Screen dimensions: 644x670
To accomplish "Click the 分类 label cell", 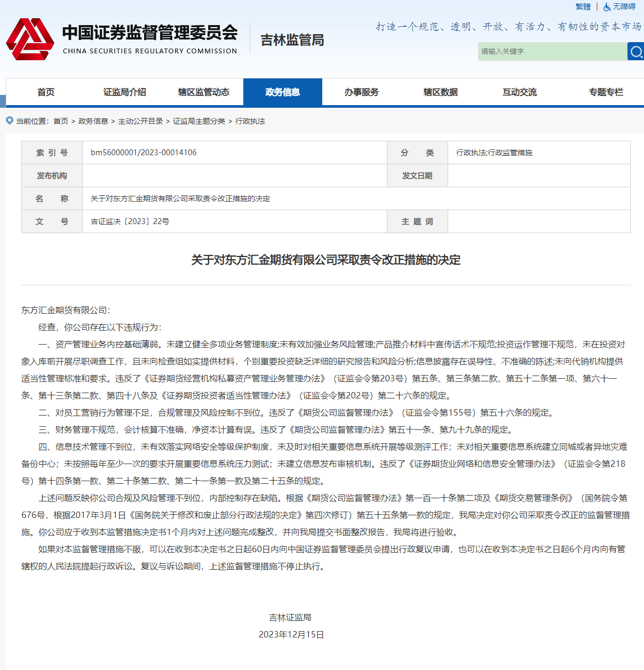I will coord(417,153).
